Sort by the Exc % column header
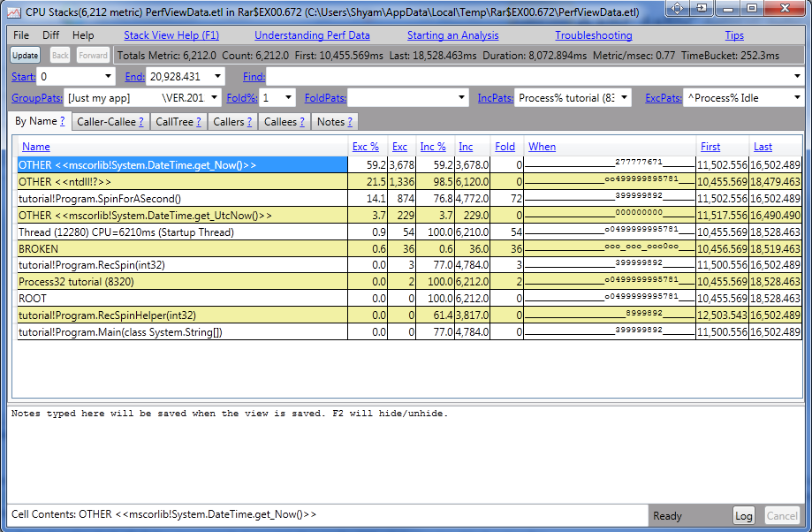812x532 pixels. pyautogui.click(x=366, y=147)
